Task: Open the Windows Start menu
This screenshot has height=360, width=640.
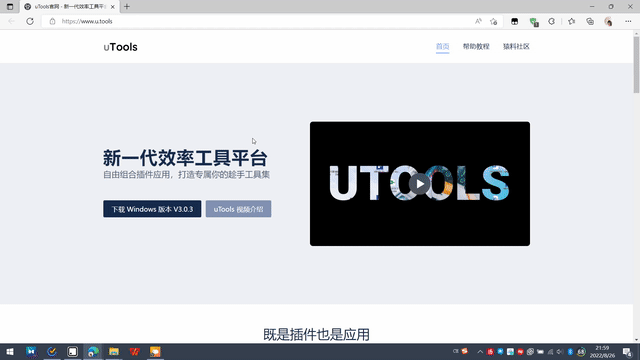Action: tap(10, 351)
